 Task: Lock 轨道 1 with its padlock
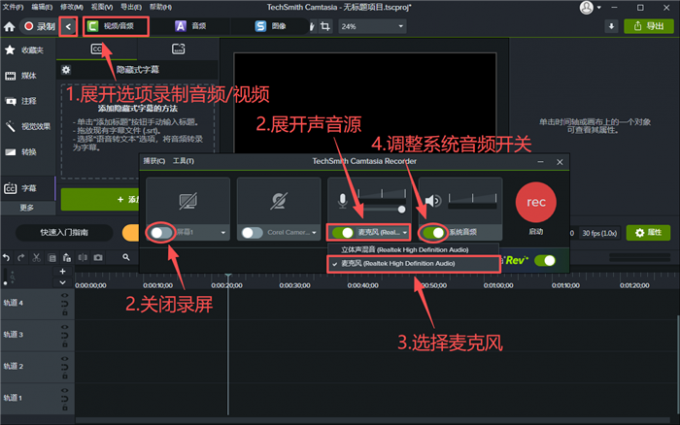[65, 408]
